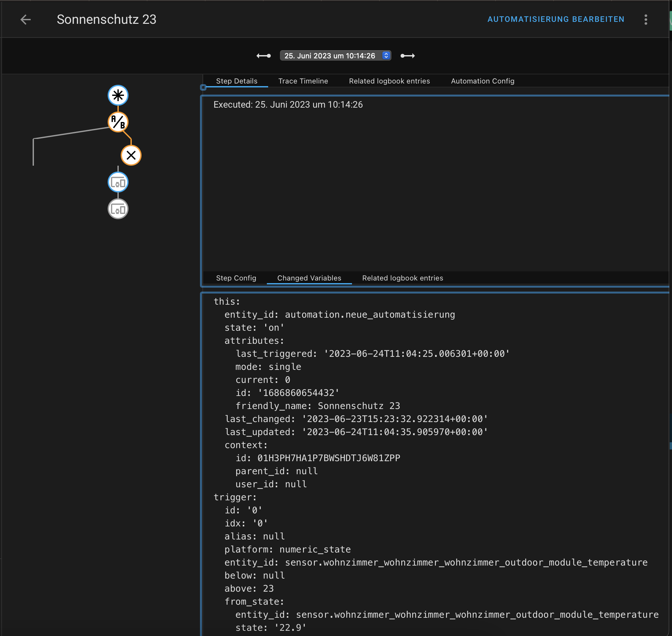Screen dimensions: 672x636
Task: Switch to Step Config tab
Action: tap(236, 278)
